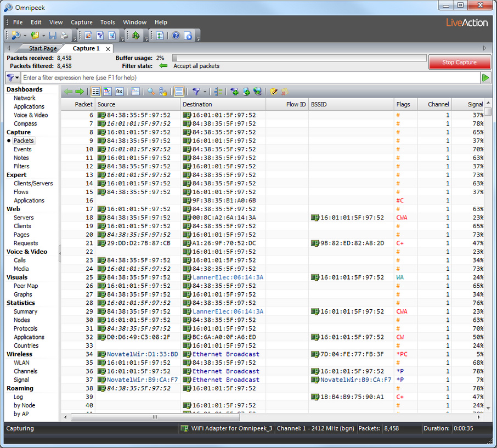
Task: Sort by the Signal column header
Action: click(x=468, y=104)
